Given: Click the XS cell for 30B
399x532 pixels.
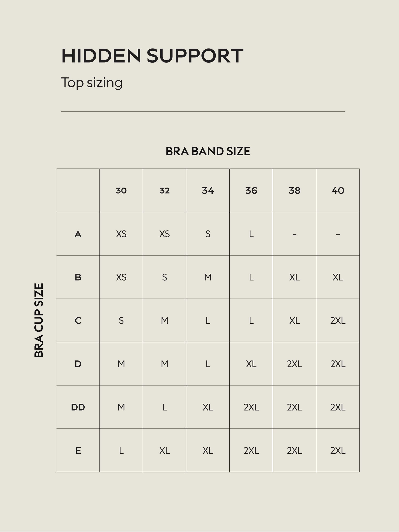Looking at the screenshot, I should pos(121,277).
